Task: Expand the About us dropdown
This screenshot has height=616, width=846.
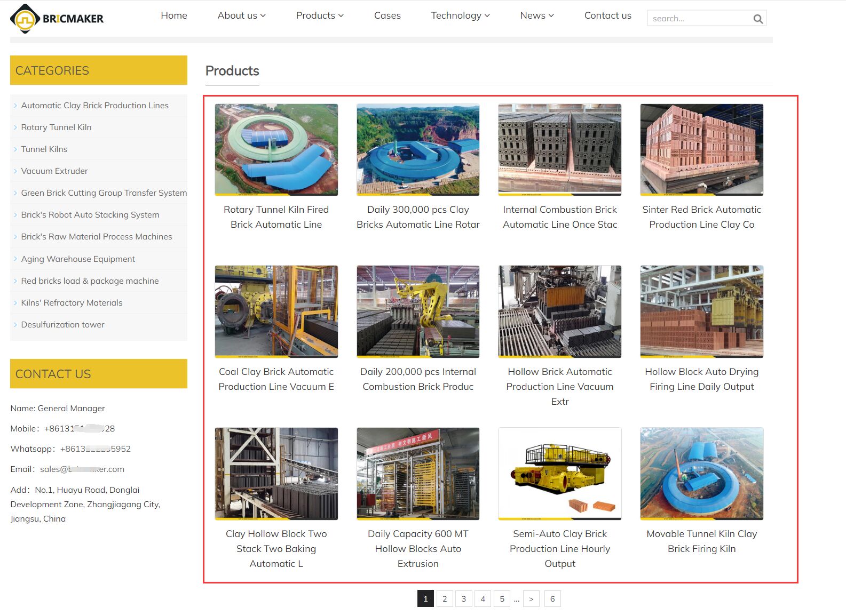Action: (x=241, y=15)
